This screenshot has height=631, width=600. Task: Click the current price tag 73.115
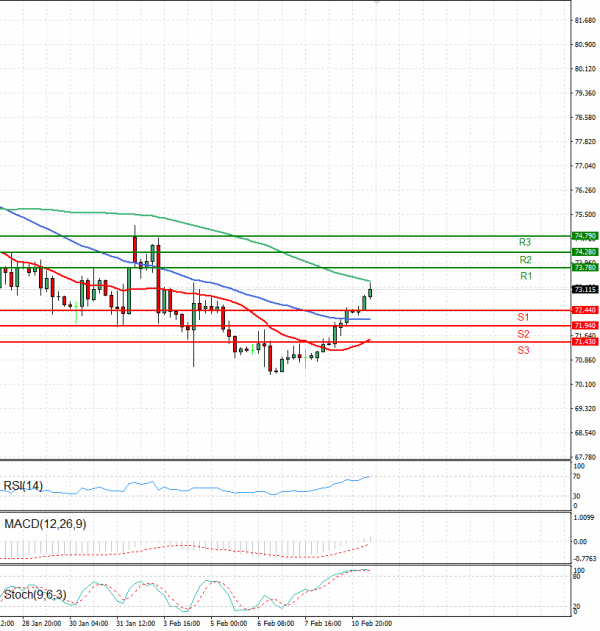(x=584, y=290)
